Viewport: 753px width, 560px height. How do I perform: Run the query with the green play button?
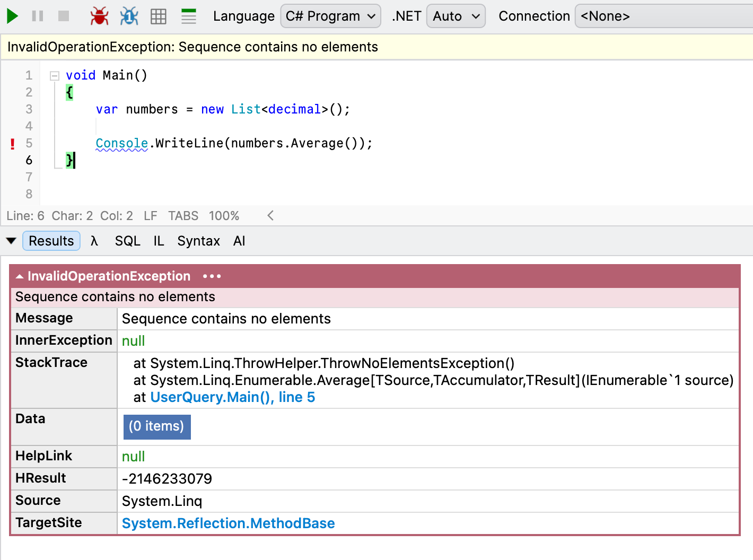pyautogui.click(x=13, y=16)
